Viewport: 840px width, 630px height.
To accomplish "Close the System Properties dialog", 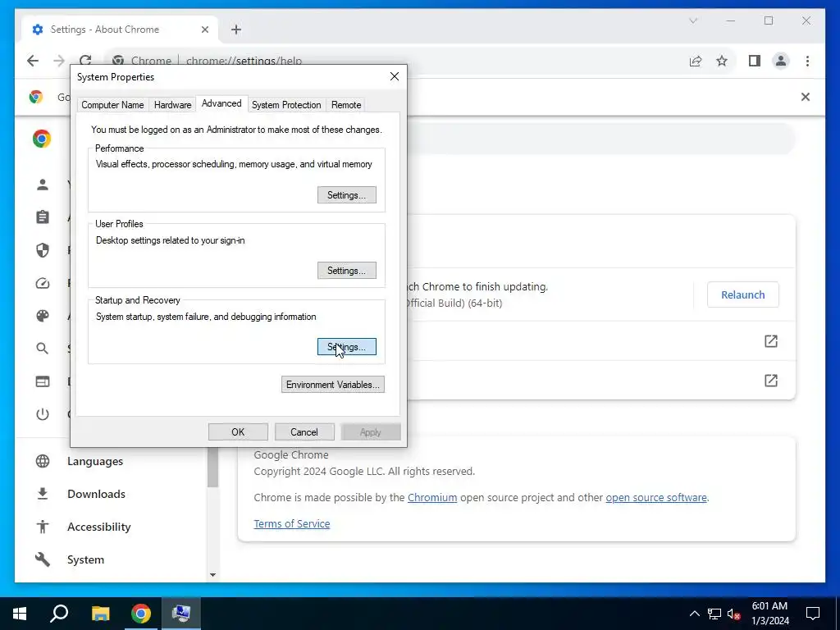I will pyautogui.click(x=395, y=76).
